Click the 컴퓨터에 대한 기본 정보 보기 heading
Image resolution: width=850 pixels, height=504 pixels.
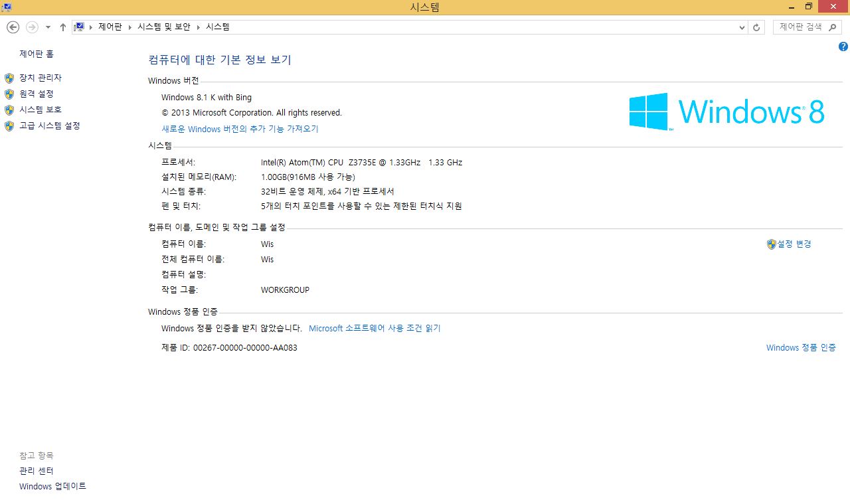coord(220,60)
